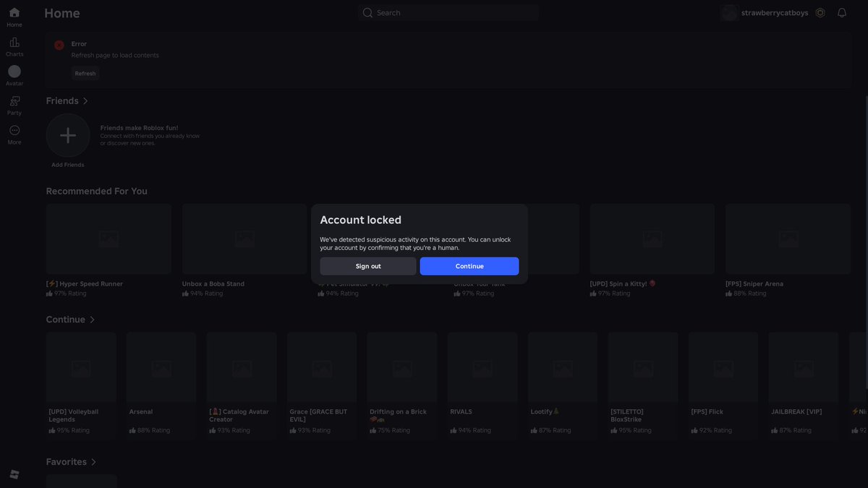Click the Add Friends label
Screen dimensions: 868x488
(68, 165)
